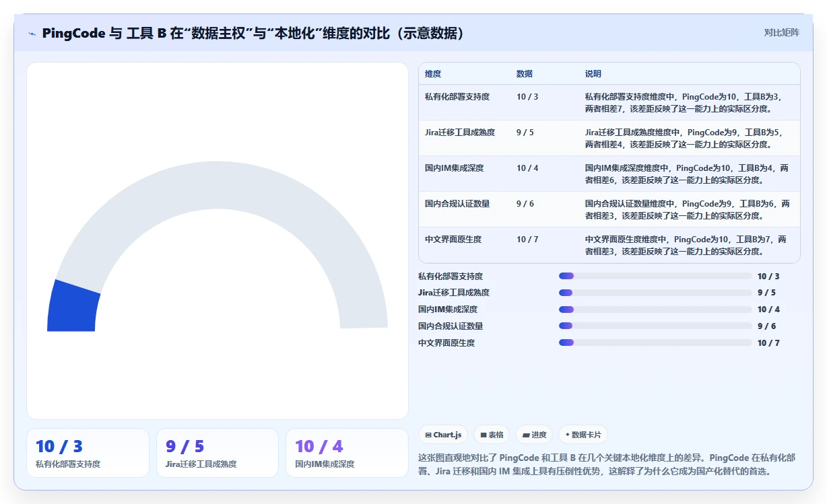Click the 对比矩阵 label in the header
The image size is (827, 504).
781,33
